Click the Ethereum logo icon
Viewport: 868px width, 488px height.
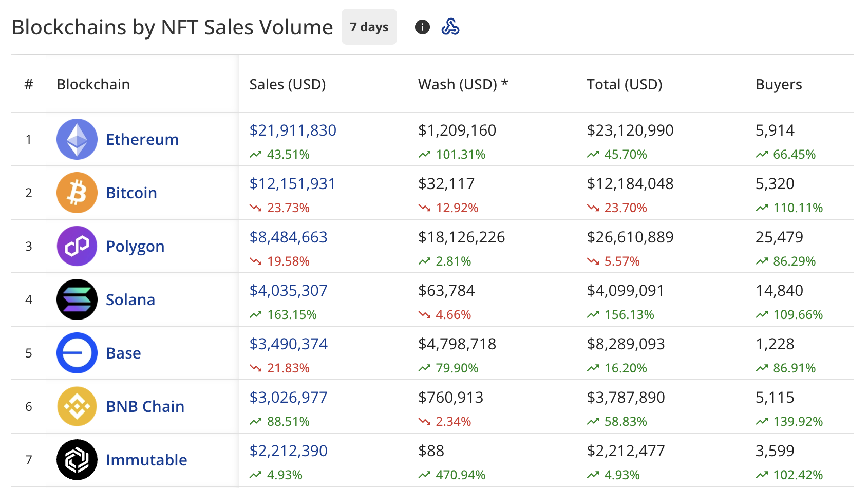coord(77,139)
